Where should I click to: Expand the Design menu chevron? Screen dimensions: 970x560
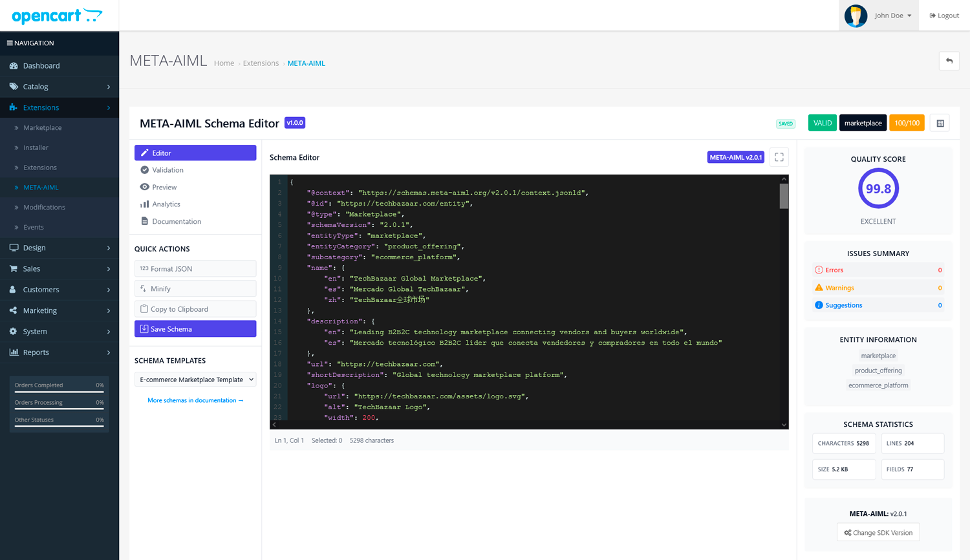click(x=109, y=248)
